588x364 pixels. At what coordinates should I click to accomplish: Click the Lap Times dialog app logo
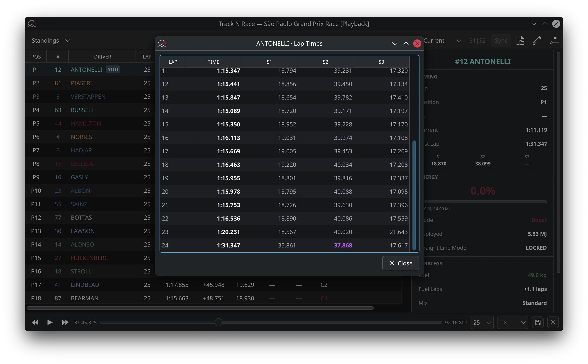click(x=162, y=43)
